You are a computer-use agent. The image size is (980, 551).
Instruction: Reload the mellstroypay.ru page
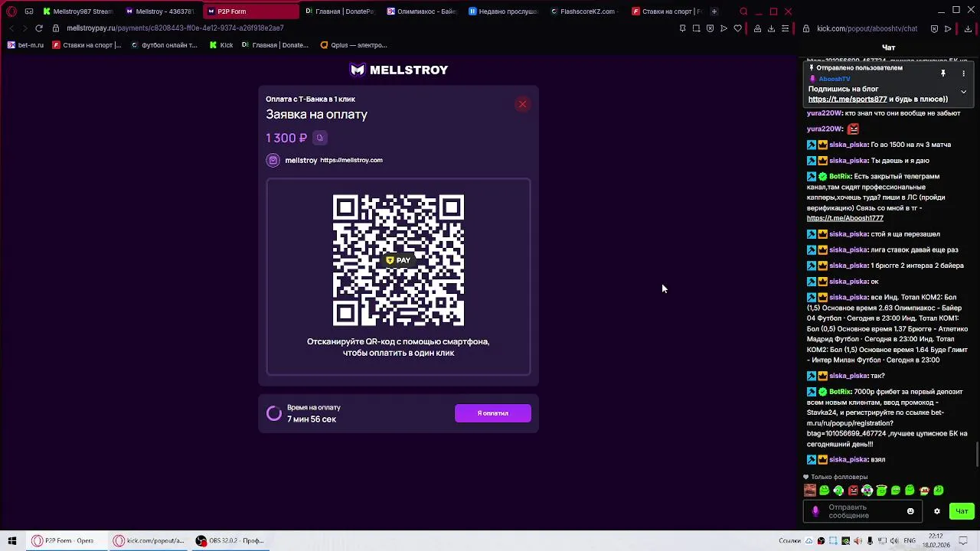(39, 28)
